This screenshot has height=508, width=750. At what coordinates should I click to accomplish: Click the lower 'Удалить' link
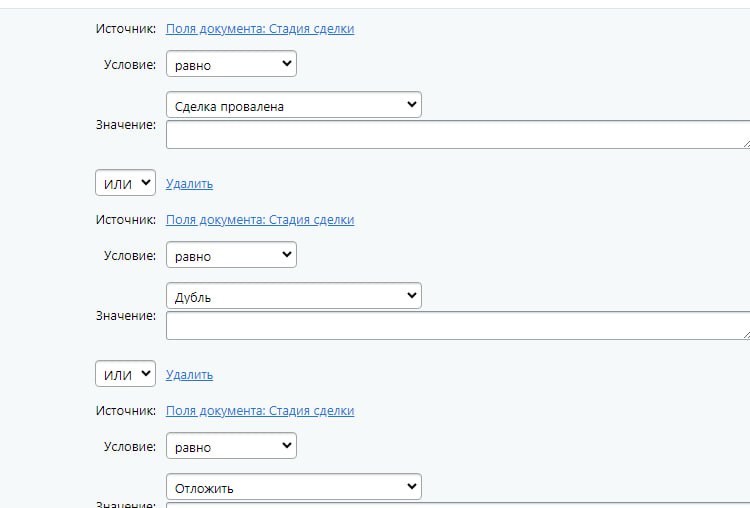click(189, 375)
